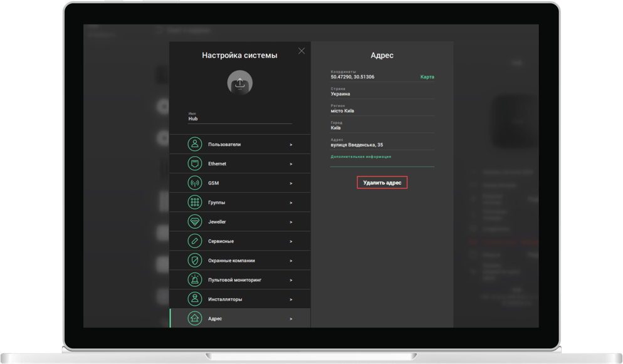Close the Настройка системы dialog

(301, 51)
